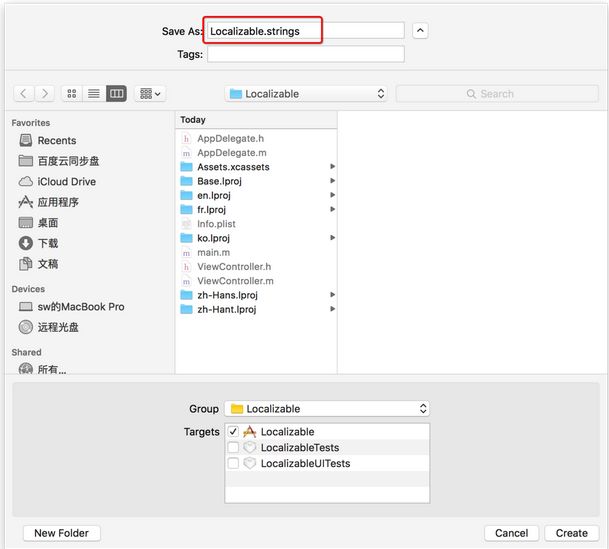Select the ViewController.h file
The image size is (609, 549).
point(234,267)
